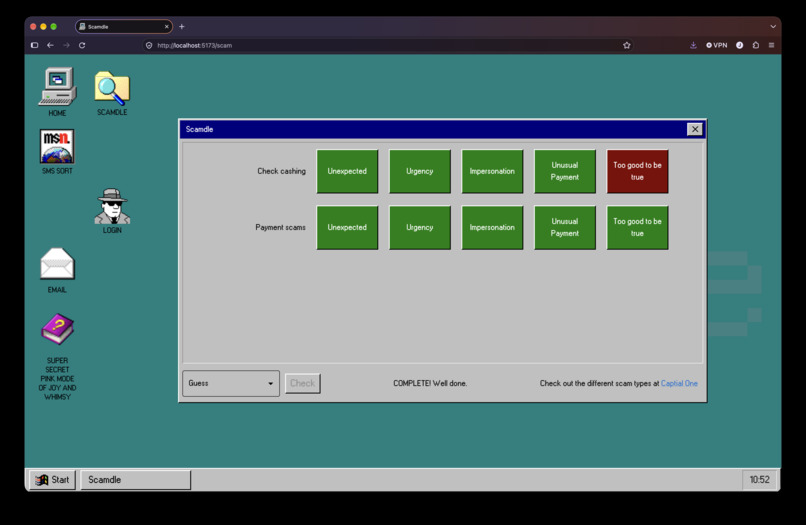Click Unexpected tile in Payment scams row
Screen dimensions: 806x525
[x=347, y=227]
